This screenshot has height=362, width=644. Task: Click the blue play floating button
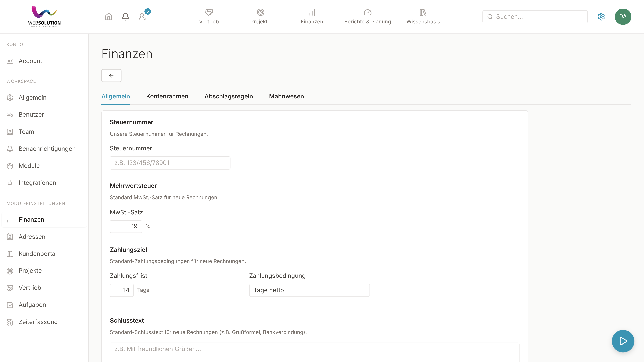tap(623, 341)
